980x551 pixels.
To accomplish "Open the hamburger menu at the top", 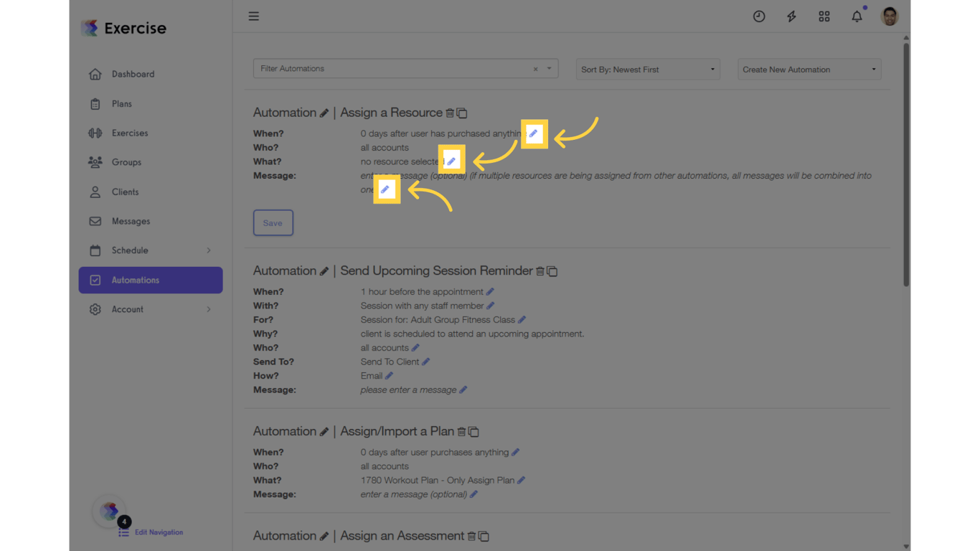I will 253,16.
